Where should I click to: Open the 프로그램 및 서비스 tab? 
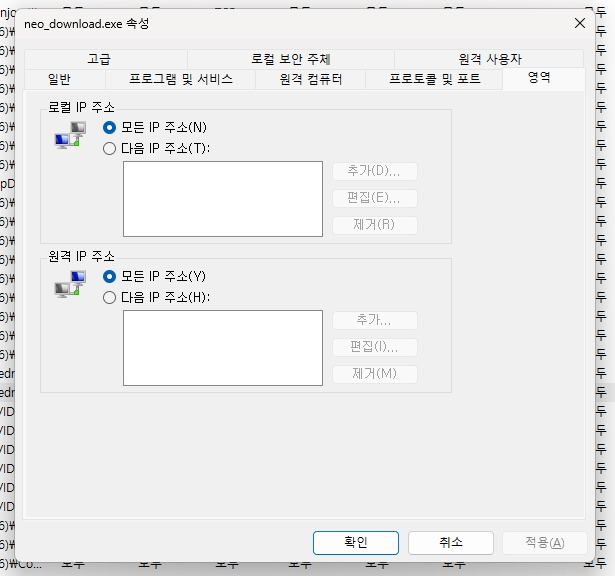(180, 79)
